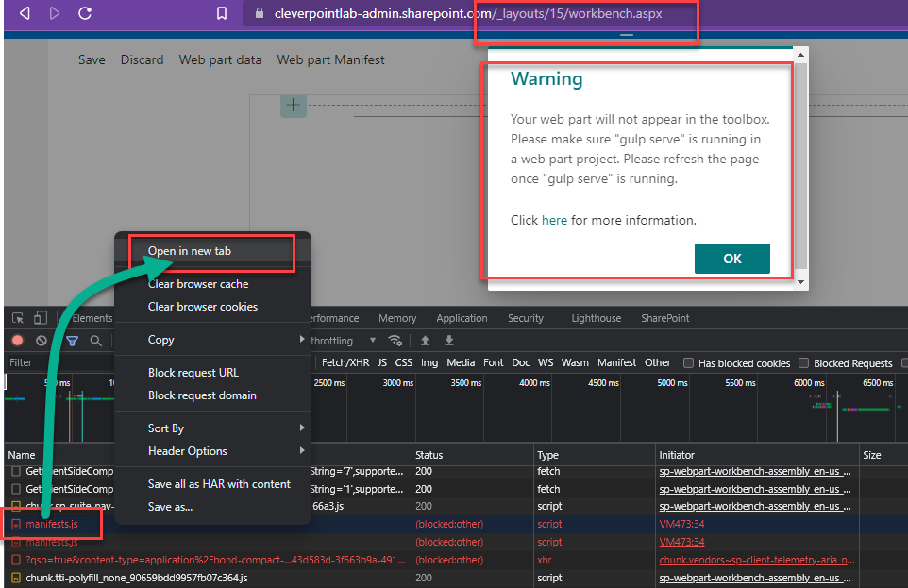Bookmark the page via the star icon
908x588 pixels.
[223, 14]
